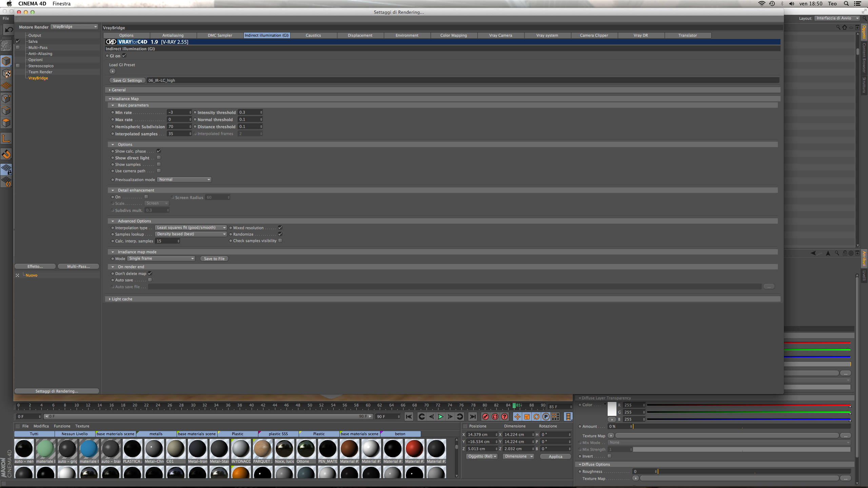This screenshot has width=868, height=488.
Task: Click the go to animation start icon
Action: click(409, 416)
